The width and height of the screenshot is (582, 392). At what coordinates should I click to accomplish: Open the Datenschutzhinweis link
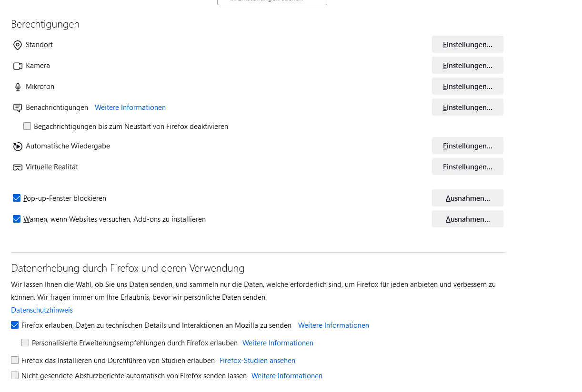click(x=42, y=310)
